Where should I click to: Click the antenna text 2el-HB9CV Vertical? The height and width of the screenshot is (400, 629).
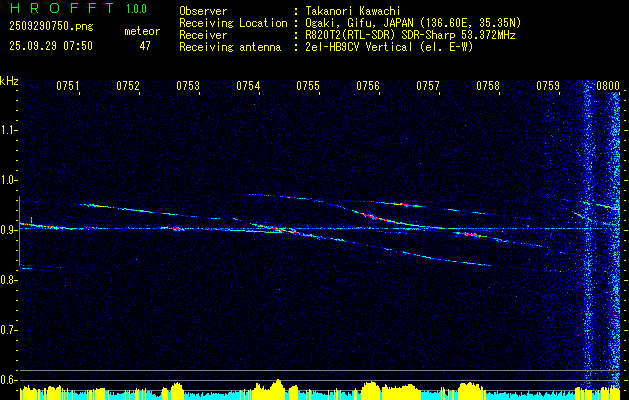tap(358, 47)
